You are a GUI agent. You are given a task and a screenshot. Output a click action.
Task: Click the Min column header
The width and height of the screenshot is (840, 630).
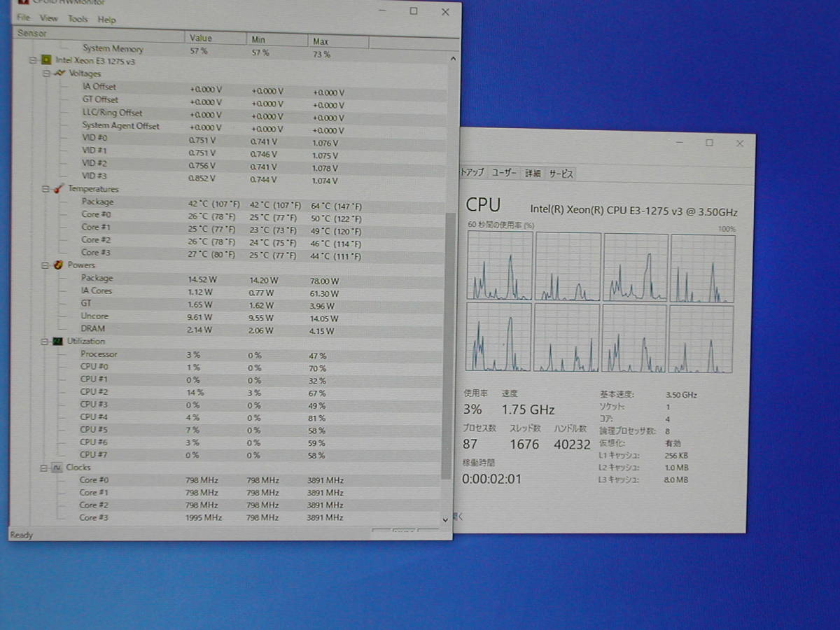(278, 40)
